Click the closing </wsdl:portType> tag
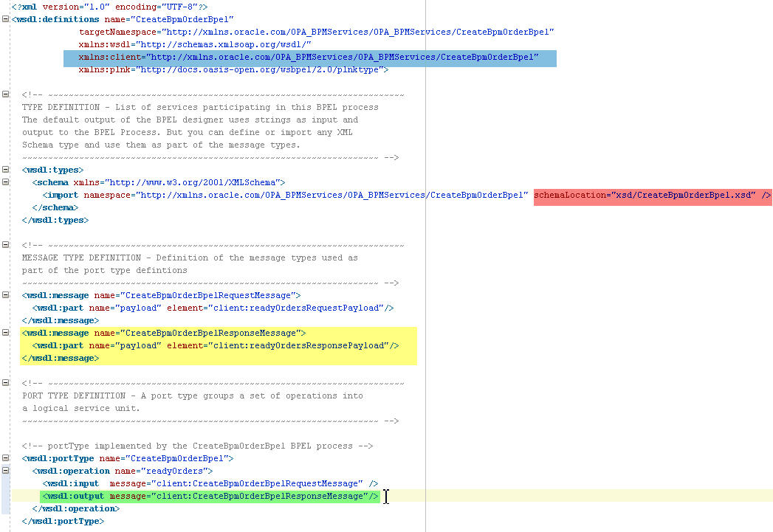 click(63, 521)
